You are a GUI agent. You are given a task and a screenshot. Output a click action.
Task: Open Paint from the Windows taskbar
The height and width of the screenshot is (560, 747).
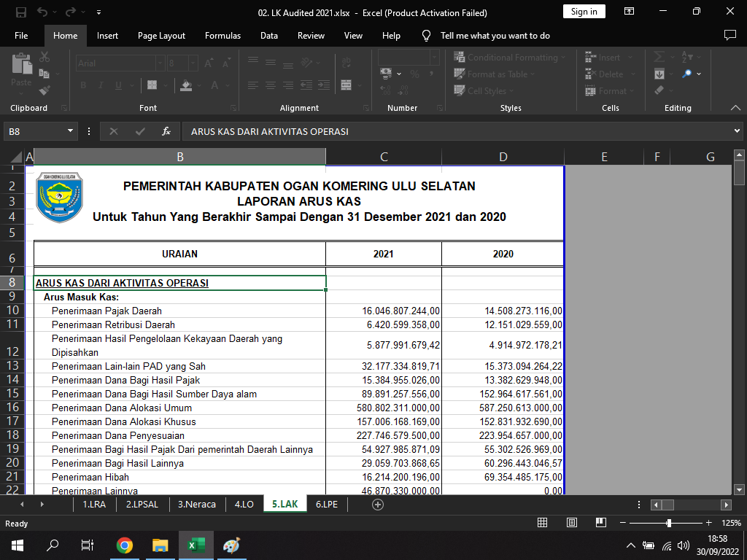(231, 545)
